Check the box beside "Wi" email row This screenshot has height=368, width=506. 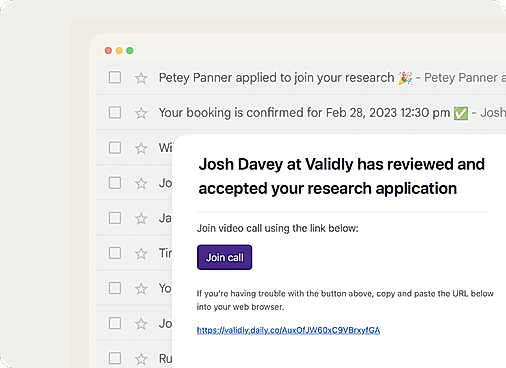click(115, 147)
